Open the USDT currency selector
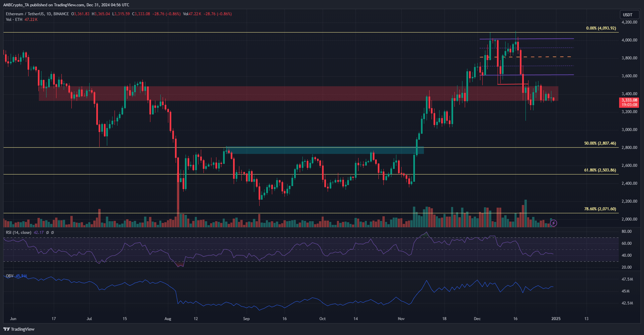 [629, 15]
